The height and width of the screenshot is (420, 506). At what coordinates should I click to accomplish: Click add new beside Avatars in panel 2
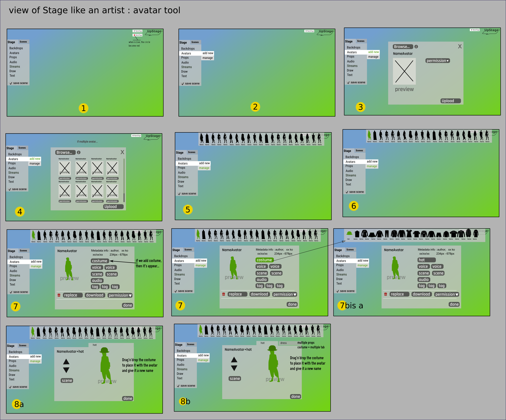[x=208, y=53]
